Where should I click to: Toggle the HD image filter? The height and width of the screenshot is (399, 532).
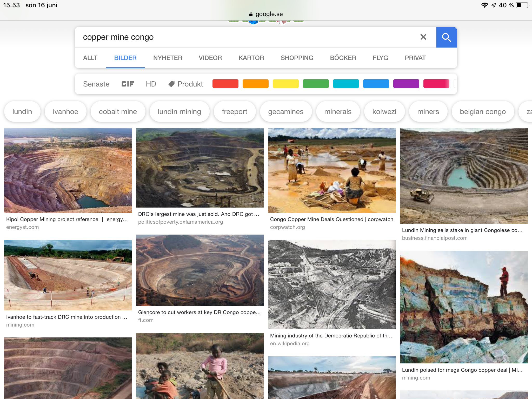[151, 84]
